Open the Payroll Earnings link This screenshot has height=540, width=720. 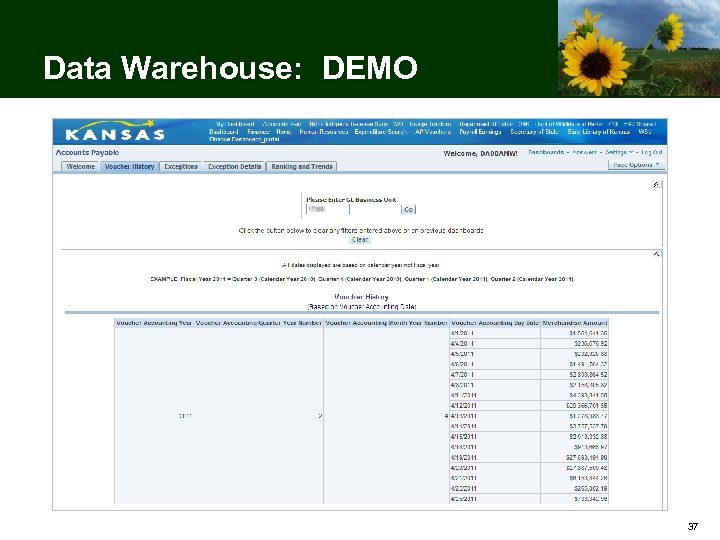[480, 132]
